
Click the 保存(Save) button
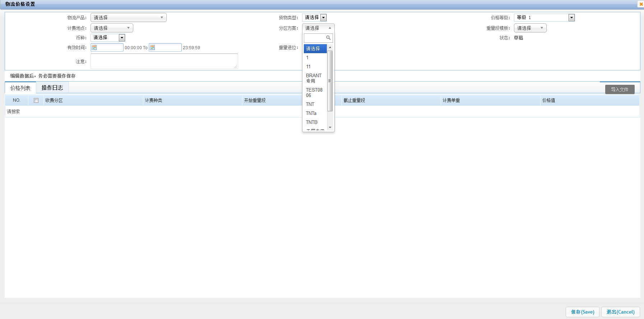[582, 312]
